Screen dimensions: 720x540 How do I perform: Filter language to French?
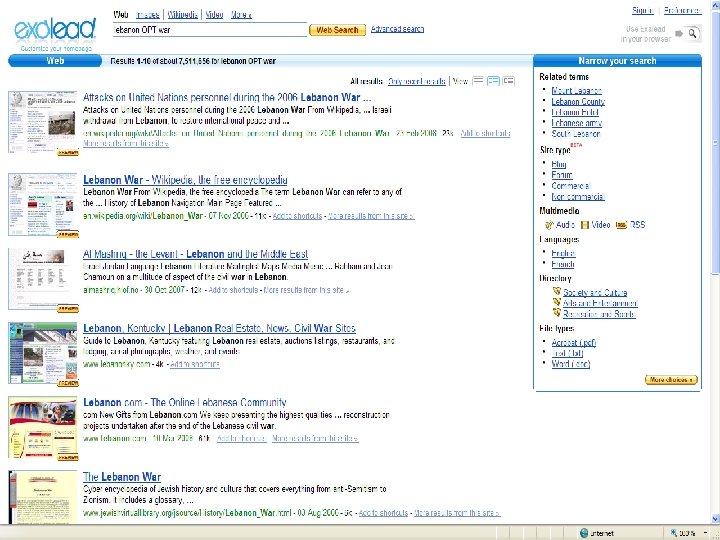562,264
